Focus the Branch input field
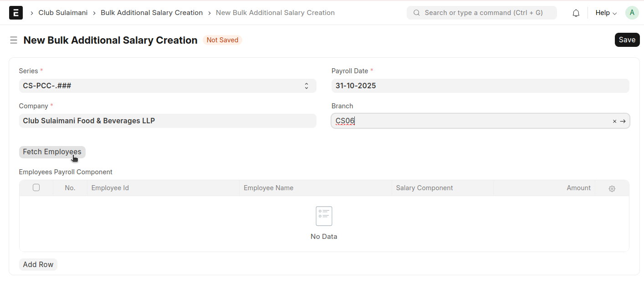This screenshot has height=283, width=644. pyautogui.click(x=469, y=121)
